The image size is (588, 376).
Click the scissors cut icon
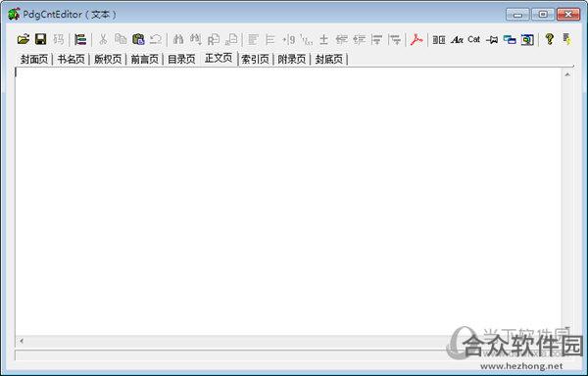pyautogui.click(x=103, y=39)
